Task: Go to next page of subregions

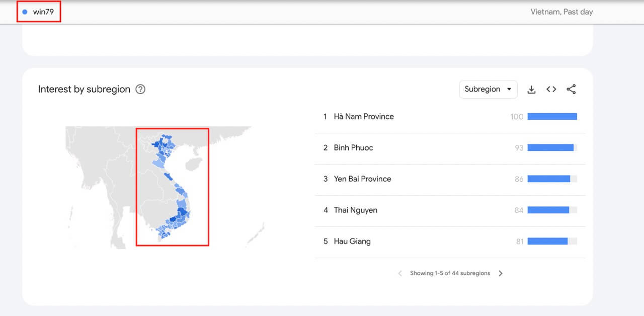Action: tap(501, 273)
